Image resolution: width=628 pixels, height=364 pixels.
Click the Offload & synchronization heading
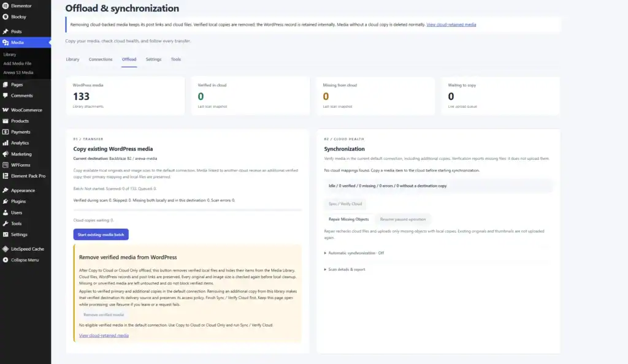coord(122,9)
